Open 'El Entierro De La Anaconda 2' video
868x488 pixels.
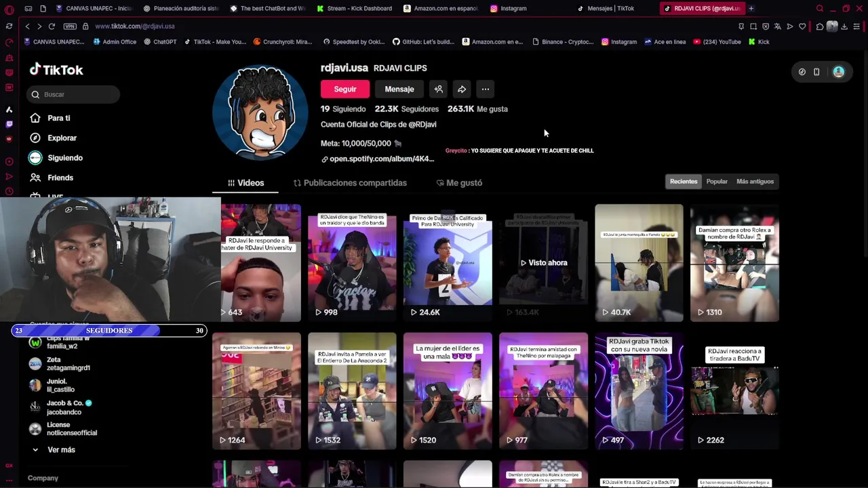coord(352,390)
